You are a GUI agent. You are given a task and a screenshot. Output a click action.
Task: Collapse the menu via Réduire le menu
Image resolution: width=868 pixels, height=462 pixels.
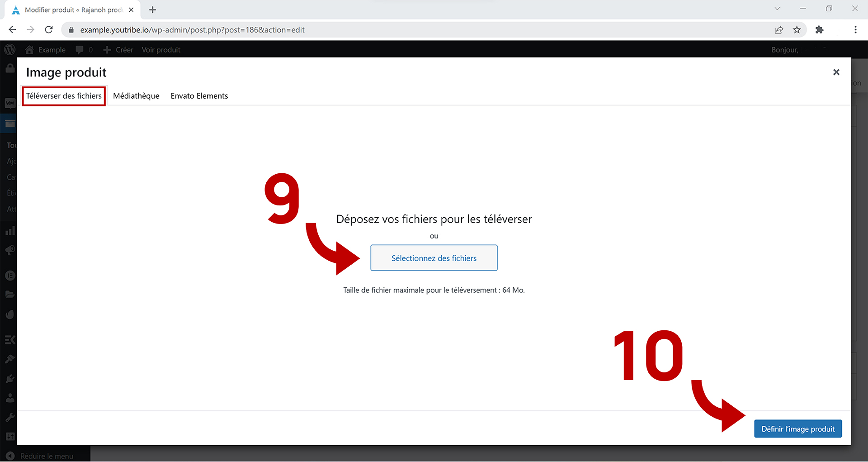pyautogui.click(x=47, y=456)
